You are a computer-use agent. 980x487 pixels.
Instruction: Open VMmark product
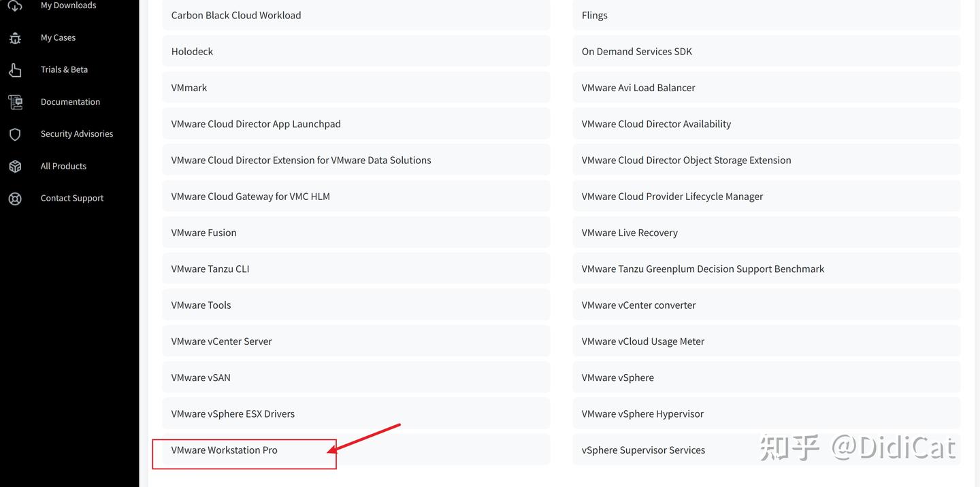[x=356, y=88]
